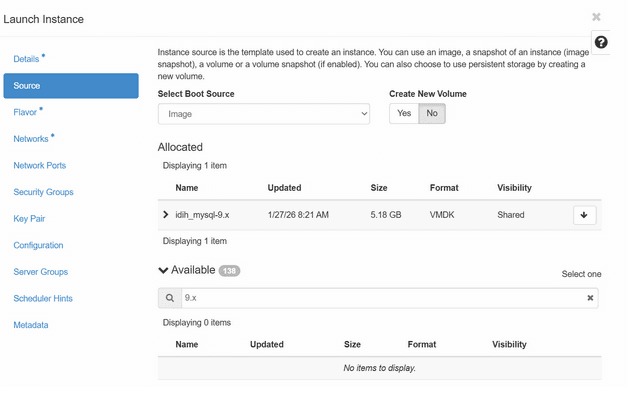Set Create New Volume to No
Screen dimensions: 636x393
(432, 113)
